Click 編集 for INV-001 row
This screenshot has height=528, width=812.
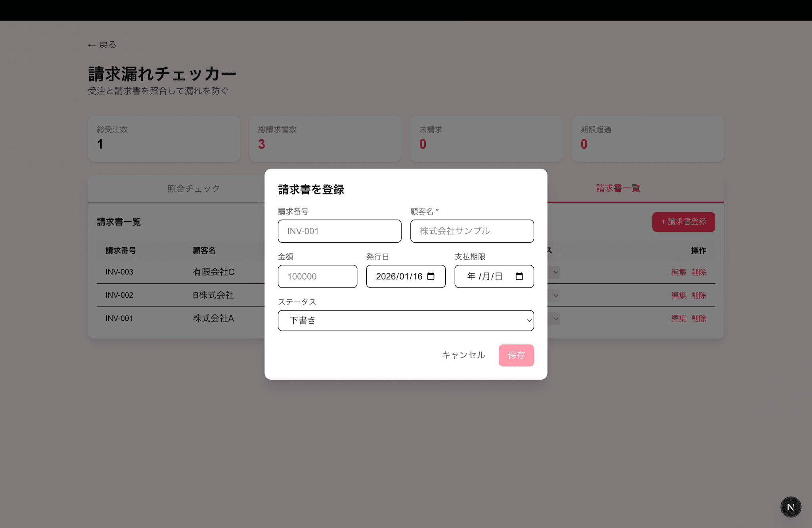pyautogui.click(x=678, y=319)
